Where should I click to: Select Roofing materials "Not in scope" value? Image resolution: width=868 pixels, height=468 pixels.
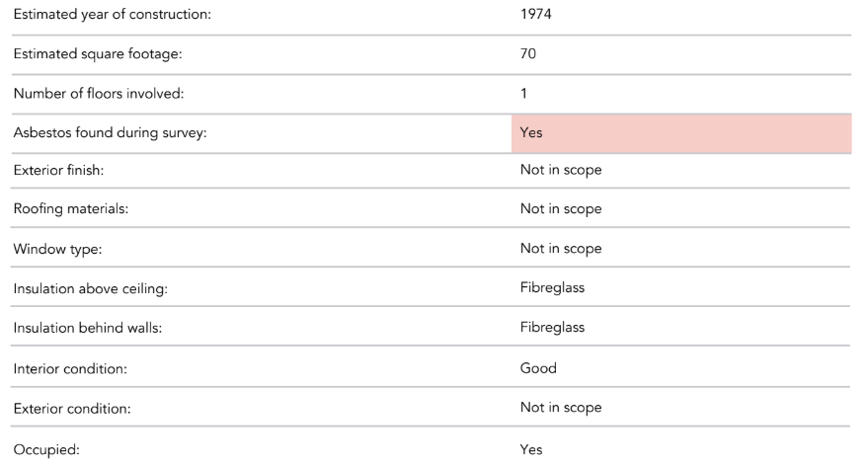point(560,209)
